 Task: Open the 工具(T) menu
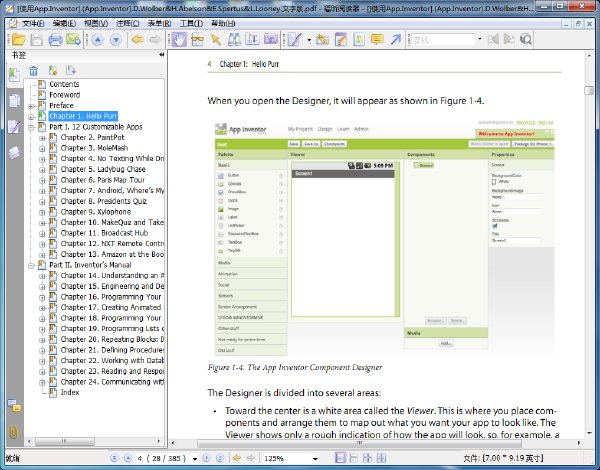click(191, 23)
